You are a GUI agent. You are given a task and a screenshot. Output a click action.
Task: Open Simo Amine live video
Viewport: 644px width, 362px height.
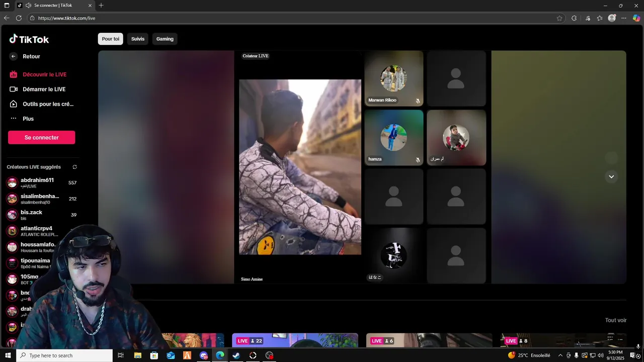[x=300, y=167]
